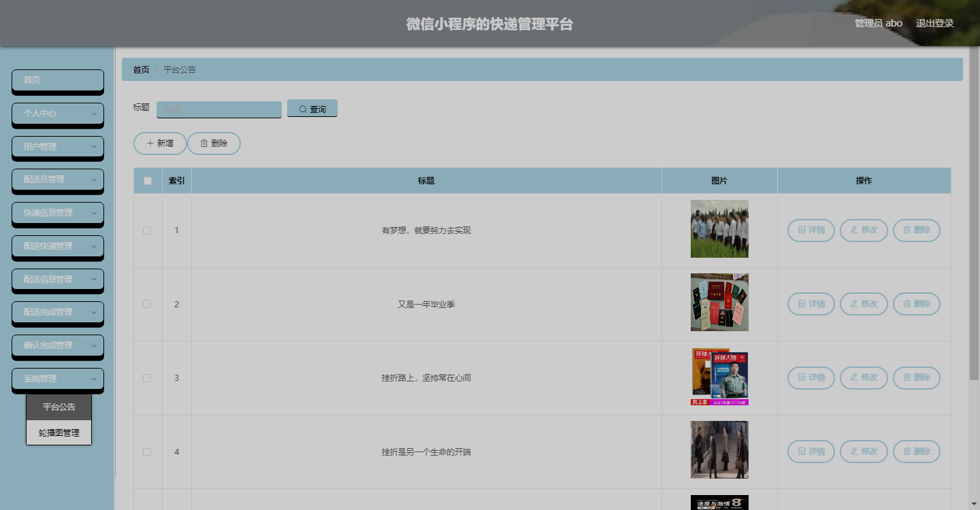Click the 标题 search input field

pos(219,109)
